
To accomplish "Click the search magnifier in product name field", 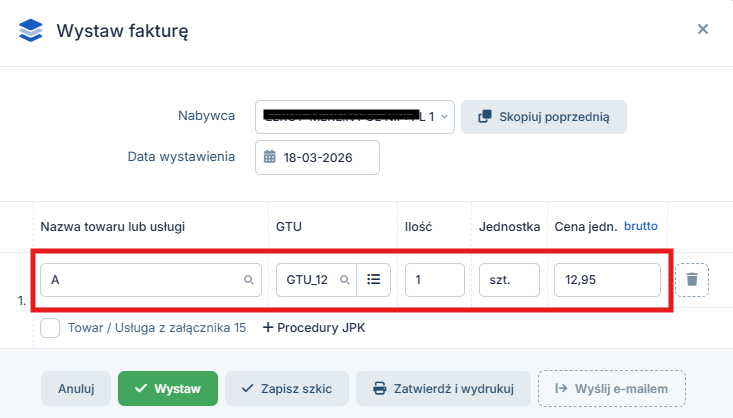I will [249, 280].
